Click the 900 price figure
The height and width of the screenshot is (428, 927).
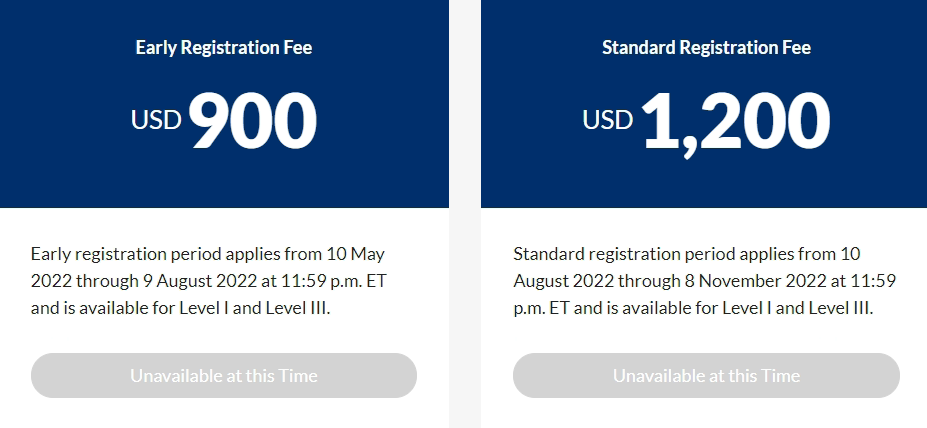(252, 120)
